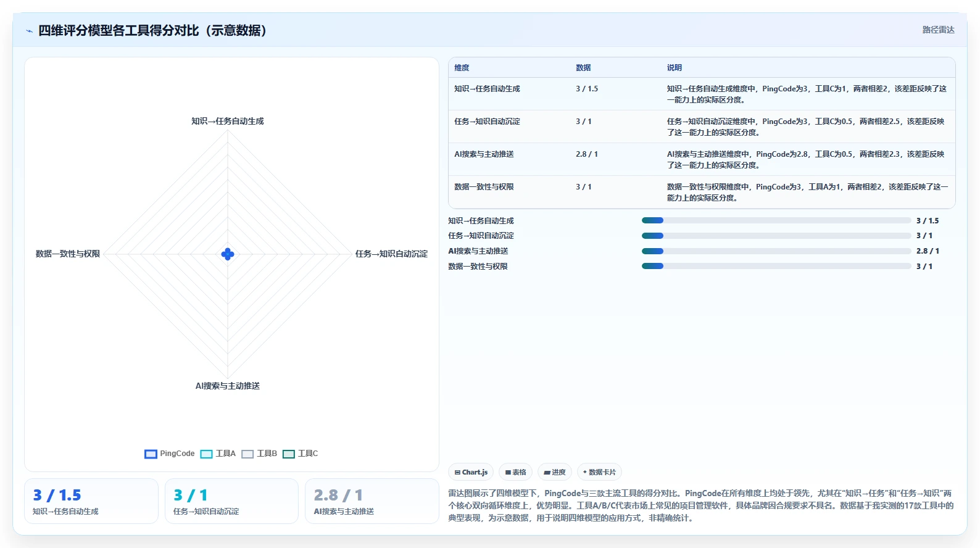The image size is (980, 548).
Task: Select the 数据卡片 chip
Action: (599, 472)
